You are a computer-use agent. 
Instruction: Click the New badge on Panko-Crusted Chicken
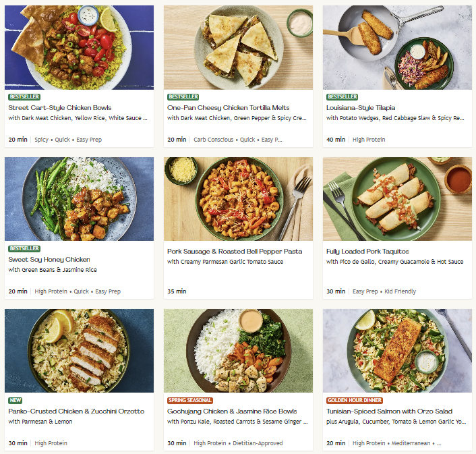15,401
